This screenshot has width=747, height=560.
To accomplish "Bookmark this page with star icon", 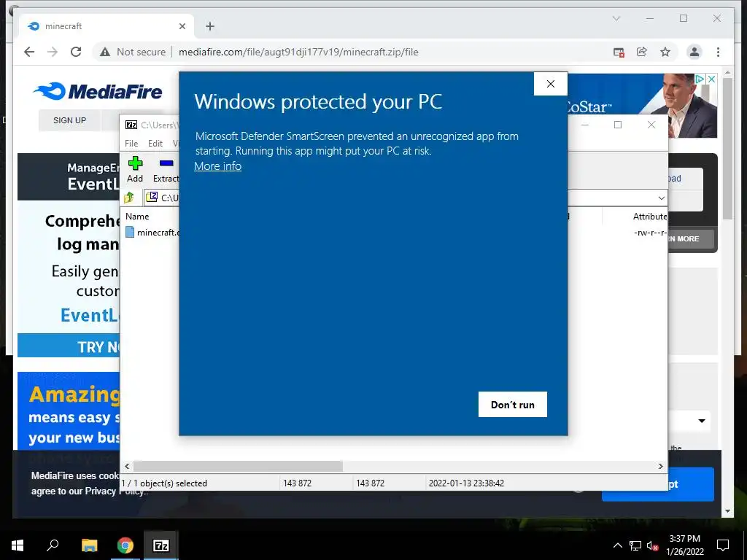I will pos(665,52).
